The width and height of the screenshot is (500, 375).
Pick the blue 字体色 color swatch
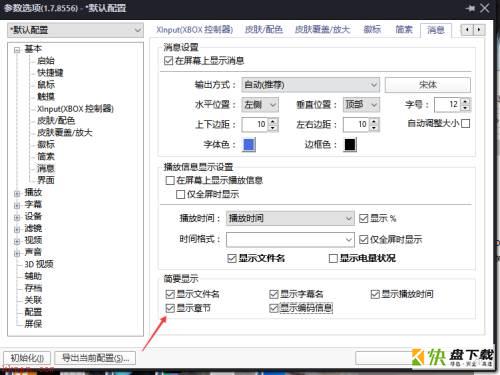(x=249, y=144)
